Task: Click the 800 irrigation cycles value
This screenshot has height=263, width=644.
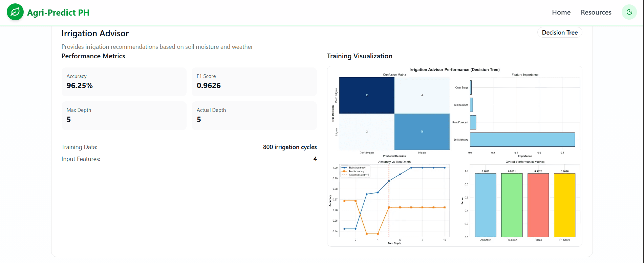Action: (x=290, y=147)
